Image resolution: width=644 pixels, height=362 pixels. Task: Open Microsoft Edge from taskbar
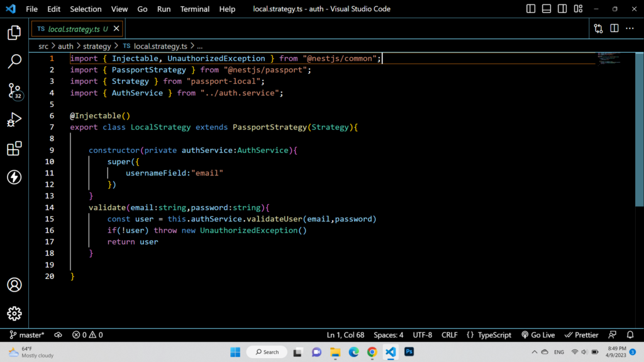pyautogui.click(x=353, y=352)
